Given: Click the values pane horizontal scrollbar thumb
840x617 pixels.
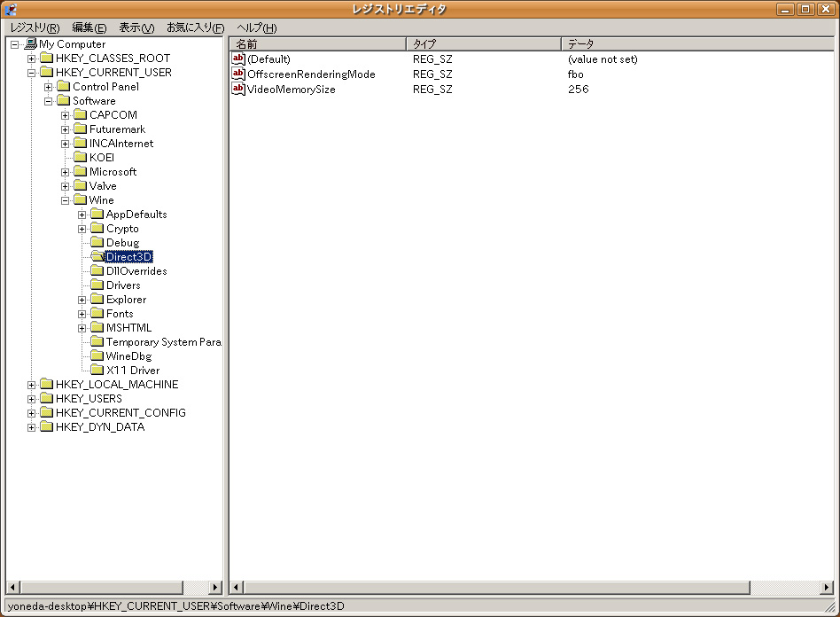Looking at the screenshot, I should click(x=496, y=588).
